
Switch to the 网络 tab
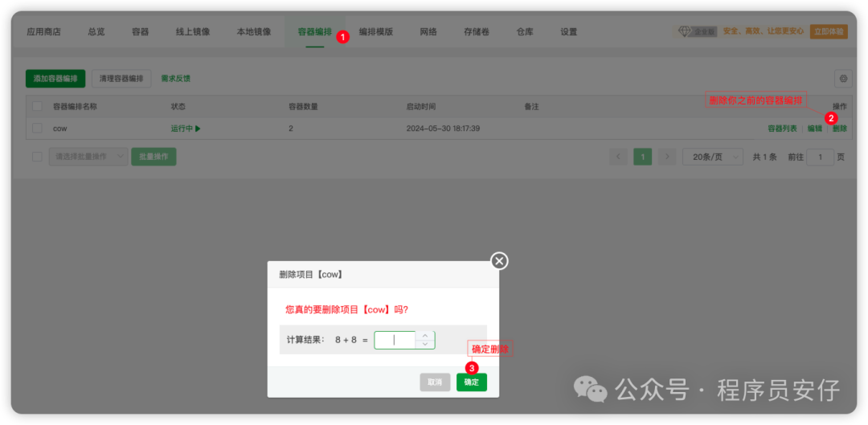pos(428,31)
